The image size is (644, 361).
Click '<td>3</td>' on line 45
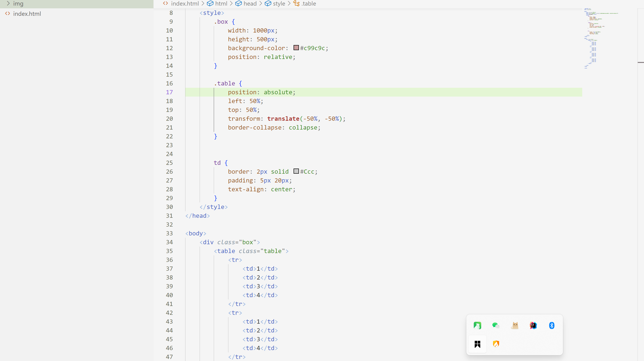click(260, 339)
